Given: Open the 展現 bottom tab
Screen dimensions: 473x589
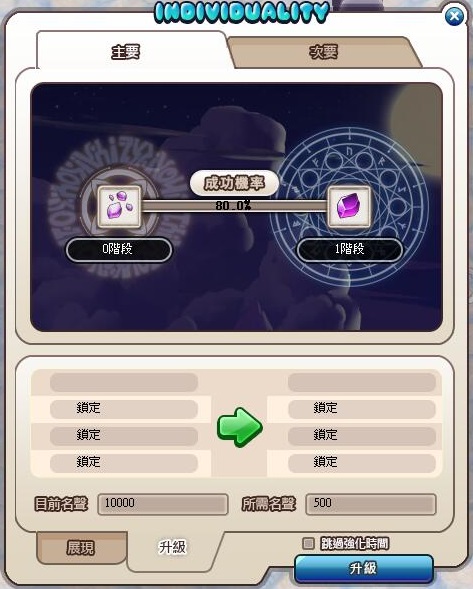Looking at the screenshot, I should tap(81, 548).
